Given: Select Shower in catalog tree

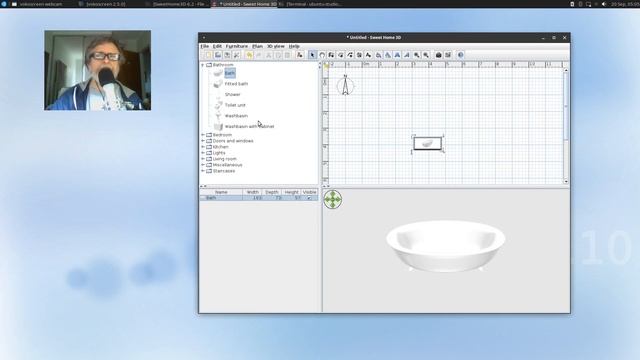Looking at the screenshot, I should tap(232, 94).
